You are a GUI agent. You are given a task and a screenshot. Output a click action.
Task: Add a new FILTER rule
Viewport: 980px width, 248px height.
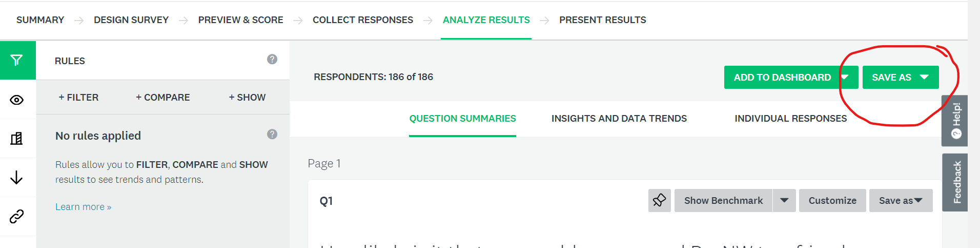78,97
